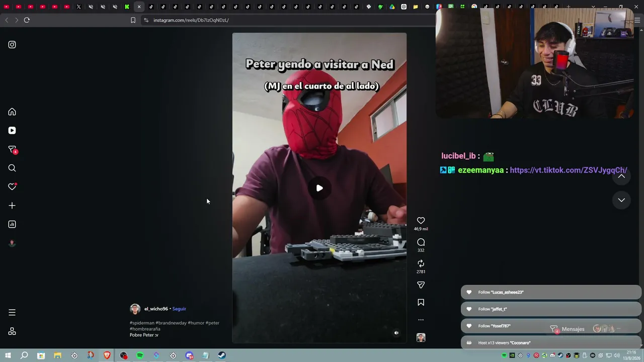Open the volume control in the system tray
Viewport: 644px width, 362px height.
point(617,355)
